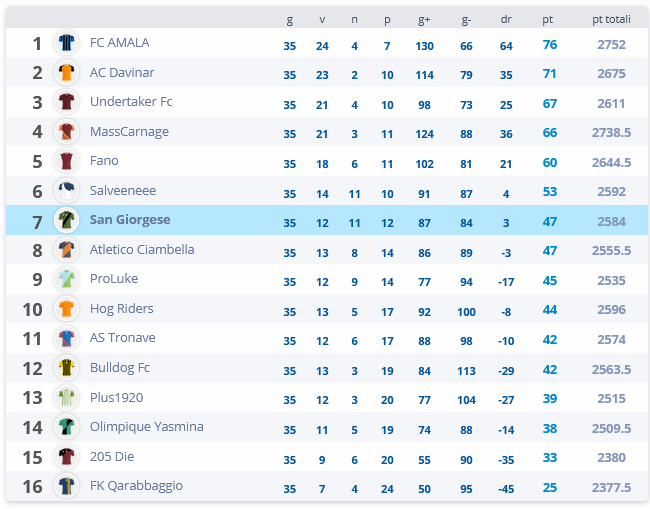
Task: Click the MassCarnage jersey icon
Action: pos(66,131)
